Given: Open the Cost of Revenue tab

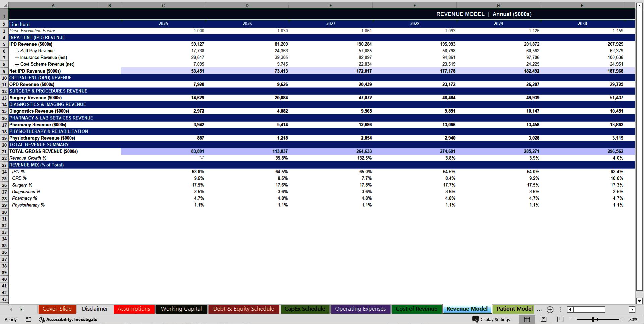Looking at the screenshot, I should [417, 309].
